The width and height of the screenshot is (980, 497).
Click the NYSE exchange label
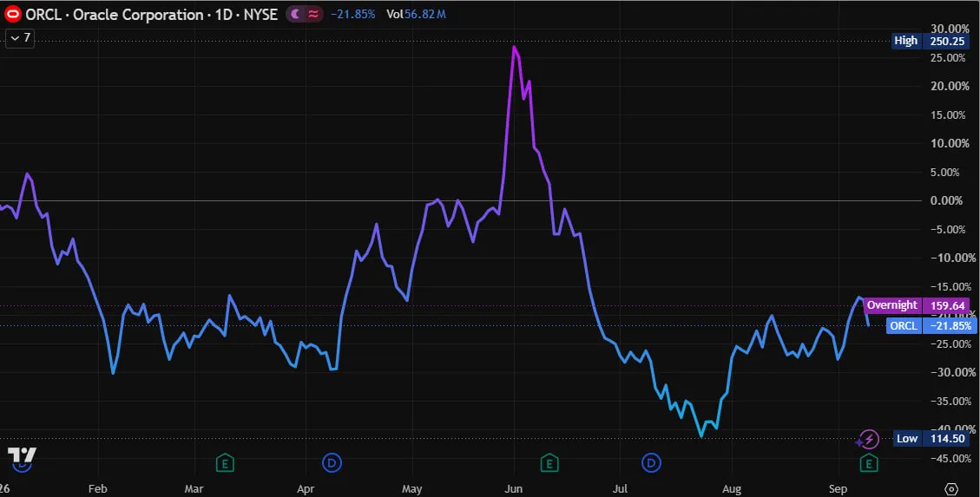(x=260, y=15)
